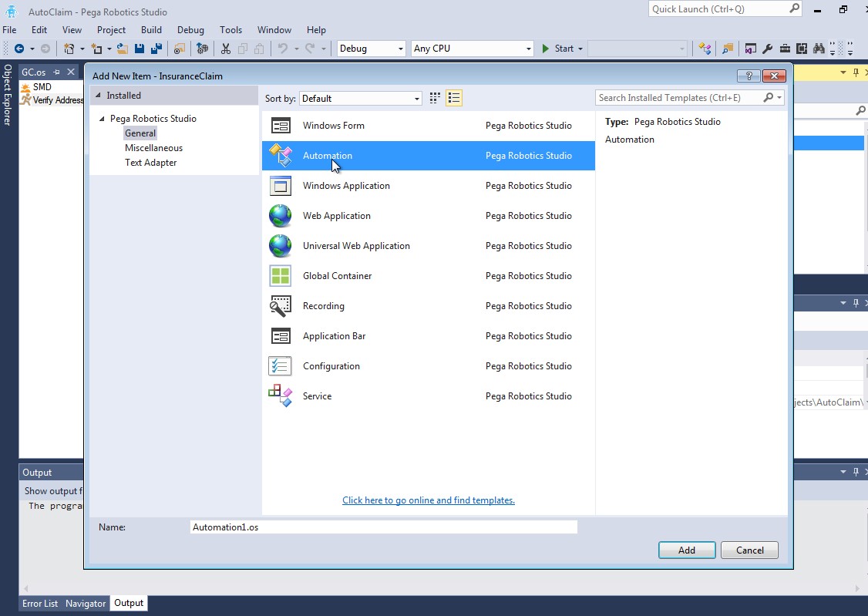The width and height of the screenshot is (868, 616).
Task: Pick the Web Application template
Action: tap(336, 215)
